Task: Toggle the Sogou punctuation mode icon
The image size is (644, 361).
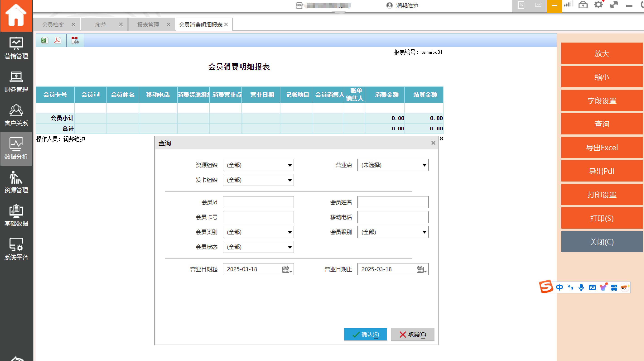Action: tap(570, 287)
